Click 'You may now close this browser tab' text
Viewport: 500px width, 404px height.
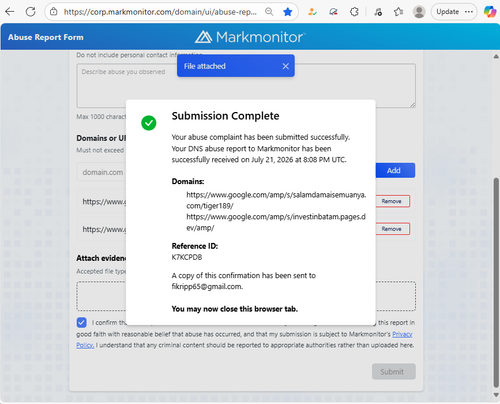coord(235,309)
